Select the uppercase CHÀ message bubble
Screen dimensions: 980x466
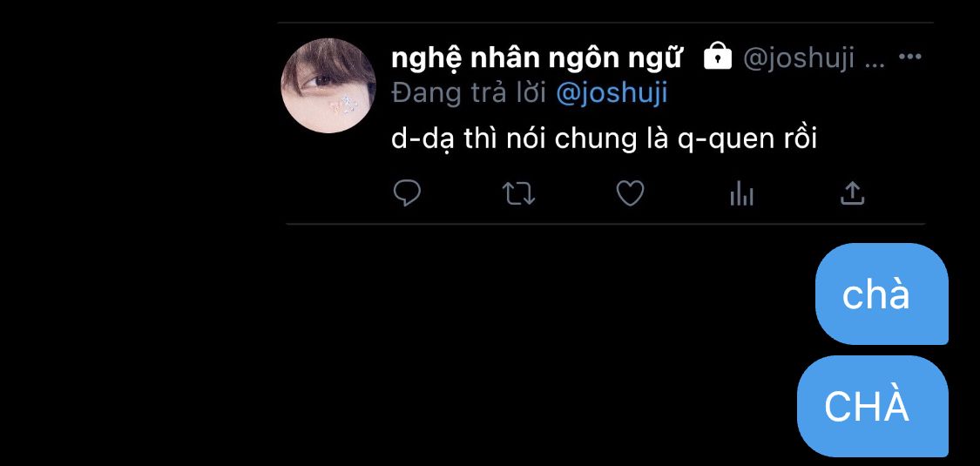(873, 406)
